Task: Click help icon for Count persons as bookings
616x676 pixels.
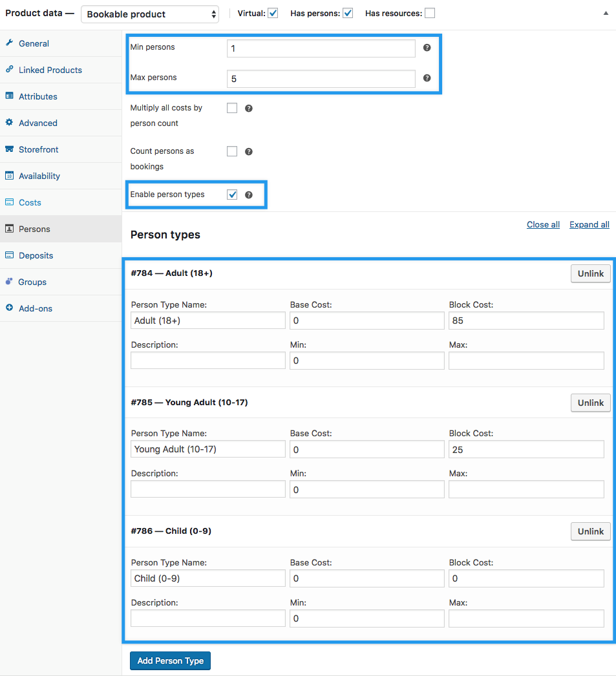Action: coord(249,152)
